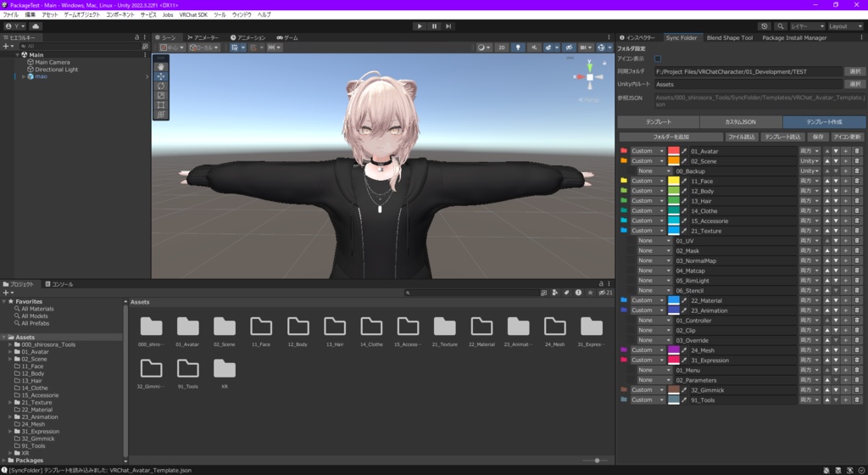Toggle scene audio icon
The height and width of the screenshot is (475, 868).
tap(534, 47)
